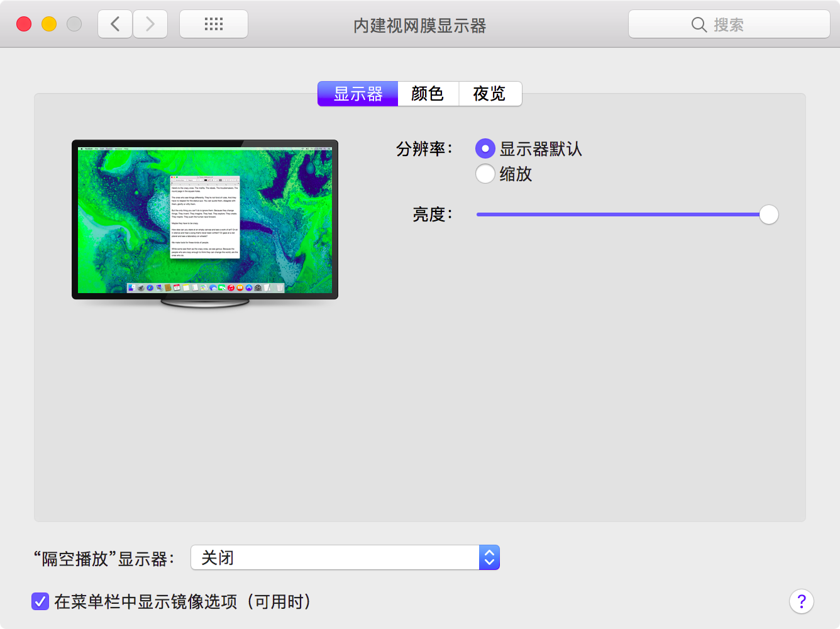Switch to the 颜色 tab
Image resolution: width=840 pixels, height=629 pixels.
[x=428, y=94]
